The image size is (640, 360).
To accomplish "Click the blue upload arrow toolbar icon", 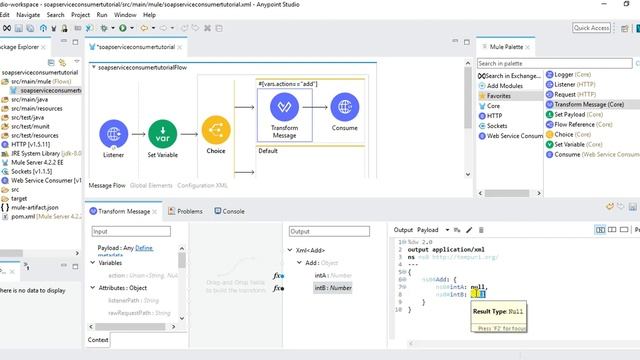I will tap(43, 28).
